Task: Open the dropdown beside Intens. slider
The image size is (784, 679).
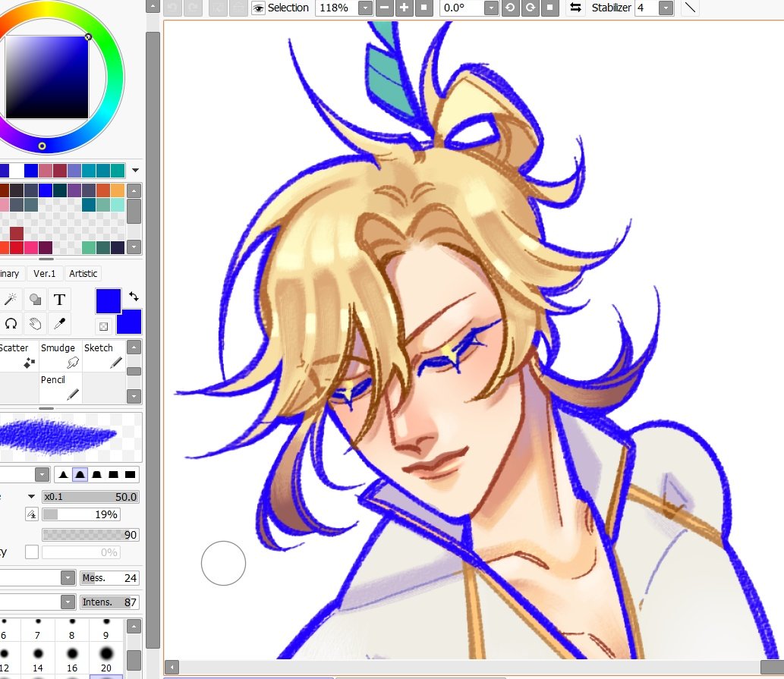Action: pyautogui.click(x=68, y=602)
